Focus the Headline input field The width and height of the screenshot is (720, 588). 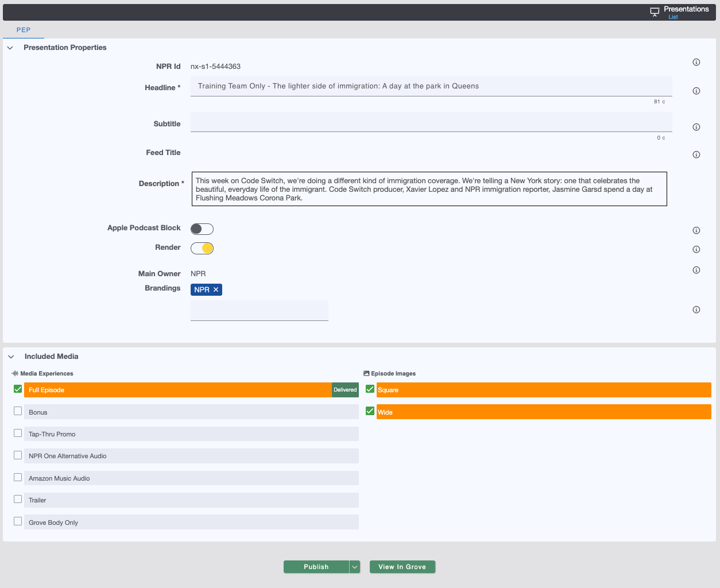(x=431, y=86)
